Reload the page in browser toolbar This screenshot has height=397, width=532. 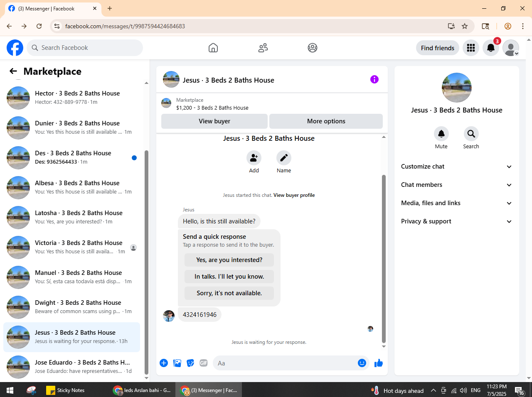pyautogui.click(x=39, y=26)
